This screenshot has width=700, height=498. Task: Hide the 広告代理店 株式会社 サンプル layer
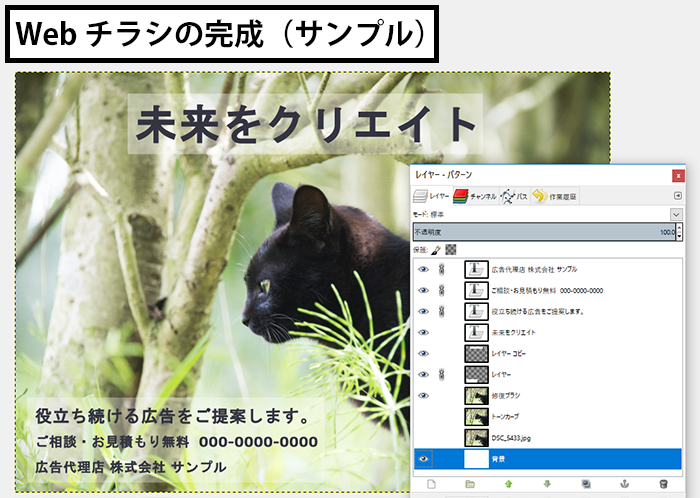423,270
